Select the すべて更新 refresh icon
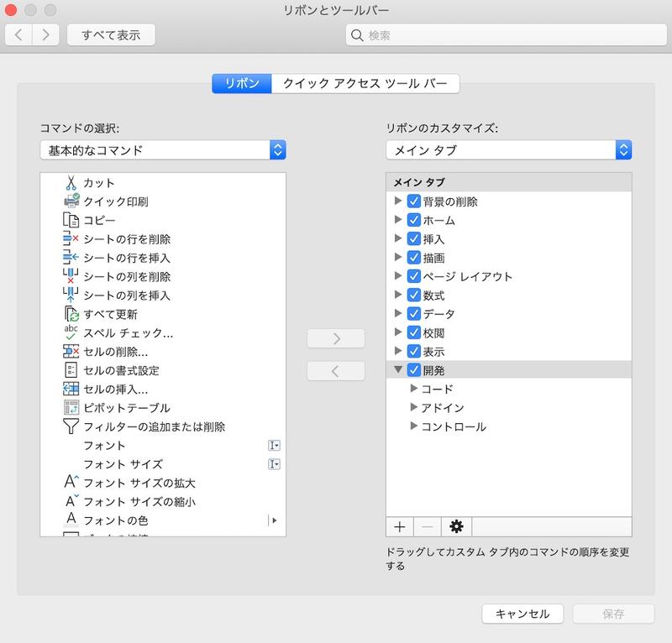This screenshot has height=643, width=672. point(71,314)
